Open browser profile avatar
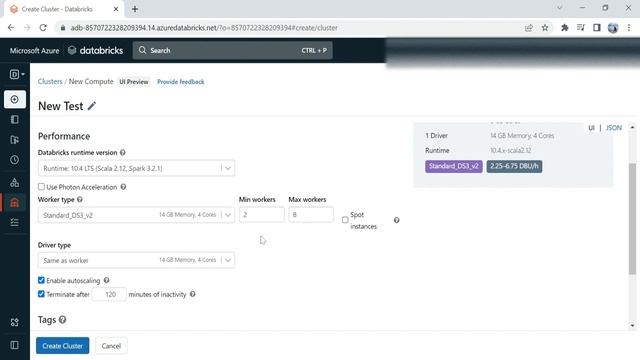 (x=613, y=28)
